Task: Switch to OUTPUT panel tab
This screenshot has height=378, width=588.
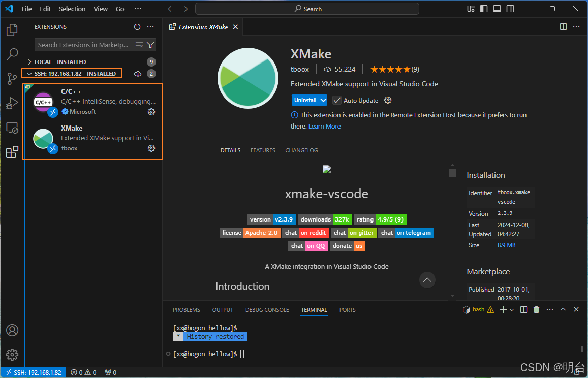Action: coord(223,310)
